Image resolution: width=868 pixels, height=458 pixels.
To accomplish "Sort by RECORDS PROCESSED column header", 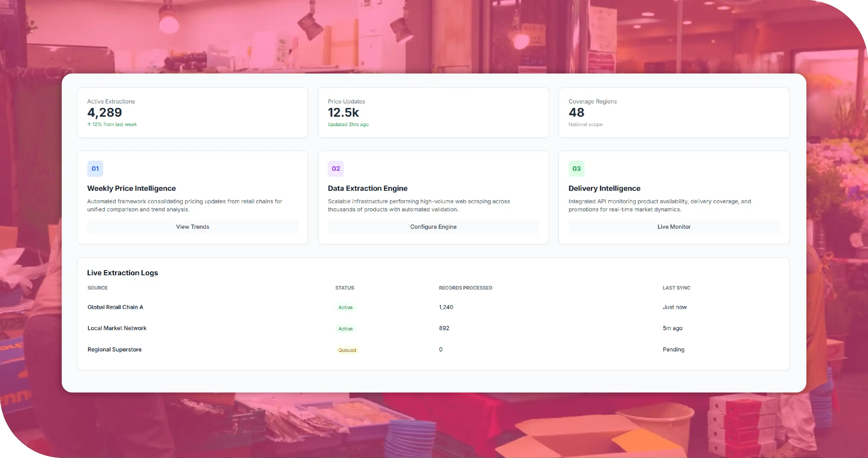I will 465,288.
